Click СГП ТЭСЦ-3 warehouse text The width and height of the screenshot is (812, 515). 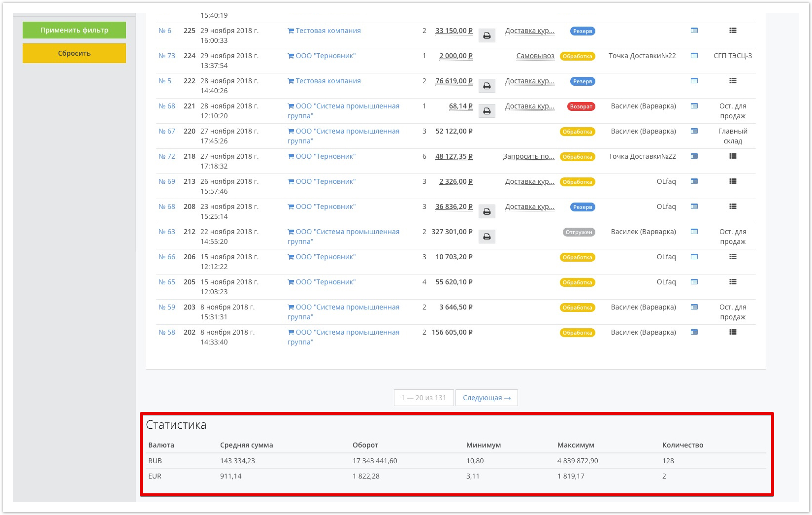tap(733, 56)
